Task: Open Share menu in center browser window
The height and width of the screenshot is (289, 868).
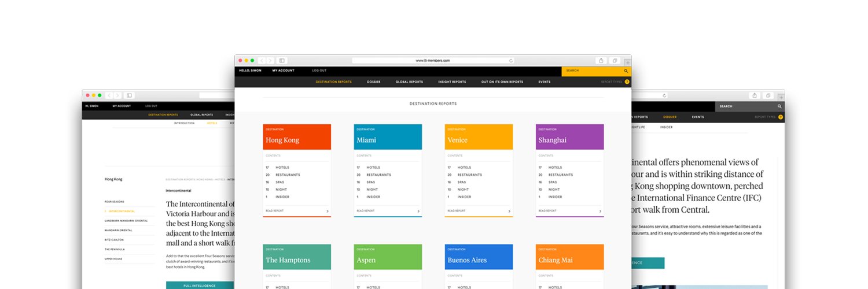Action: (601, 60)
